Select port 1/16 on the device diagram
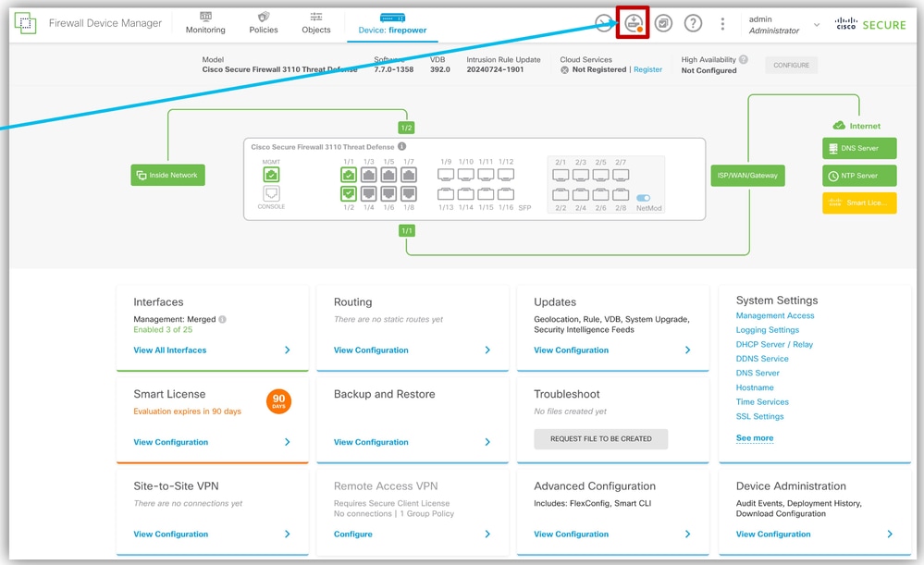Viewport: 924px width, 565px height. tap(506, 194)
